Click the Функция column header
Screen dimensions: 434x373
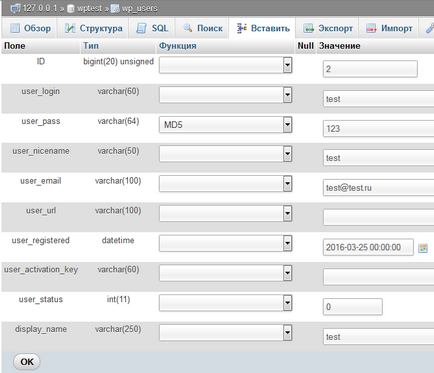tap(178, 46)
